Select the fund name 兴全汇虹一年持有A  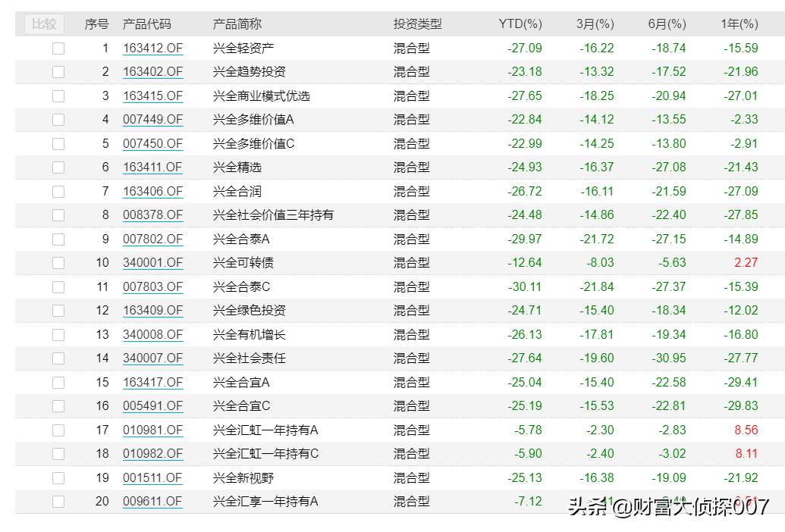265,430
